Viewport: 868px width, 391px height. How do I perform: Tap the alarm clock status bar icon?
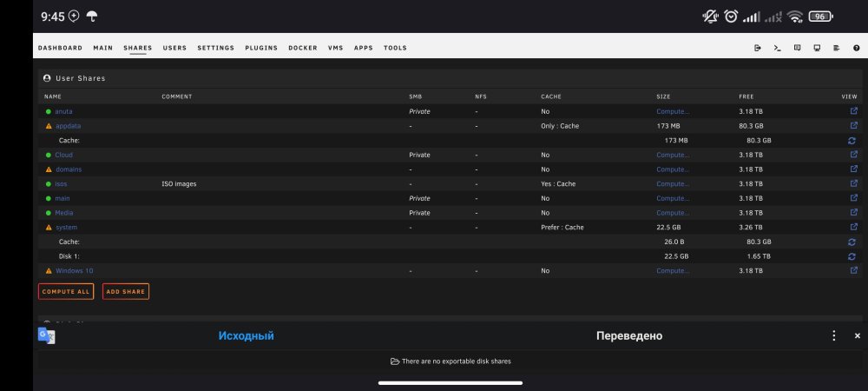click(x=731, y=17)
